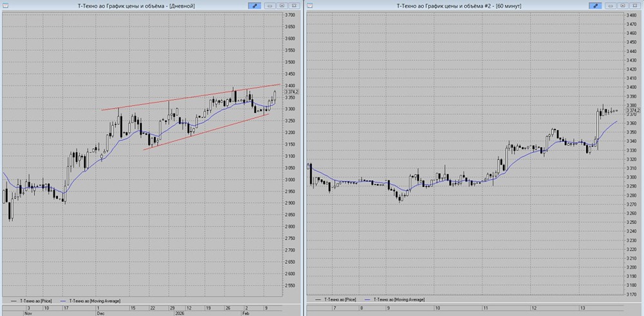Click the '3 000' price axis label in the daily chart
Viewport: 644px width, 316px height.
(290, 179)
